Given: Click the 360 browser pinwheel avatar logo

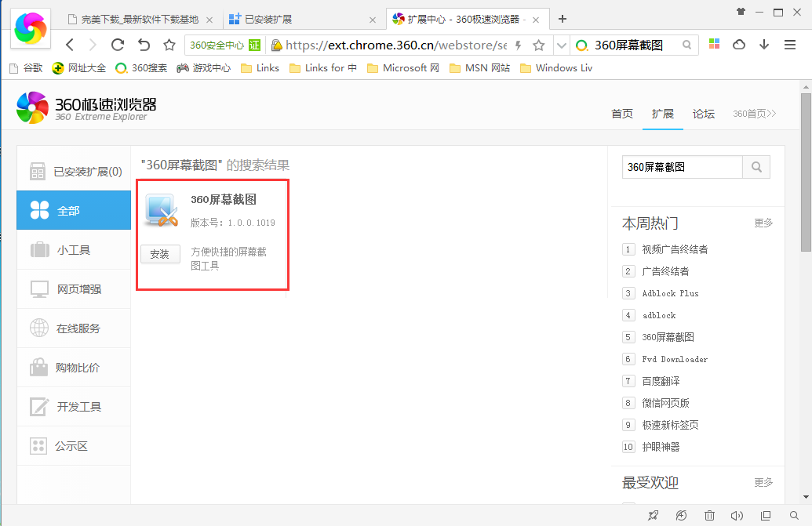Looking at the screenshot, I should [31, 28].
